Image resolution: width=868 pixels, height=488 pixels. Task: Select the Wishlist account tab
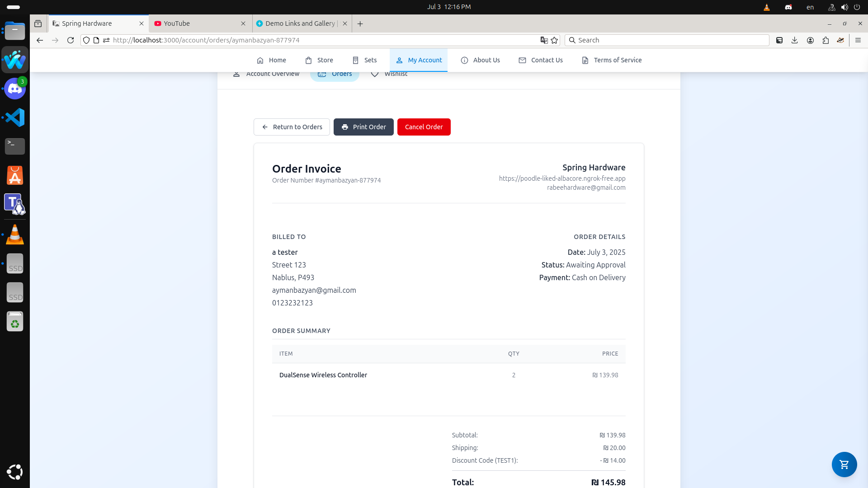[x=389, y=74]
